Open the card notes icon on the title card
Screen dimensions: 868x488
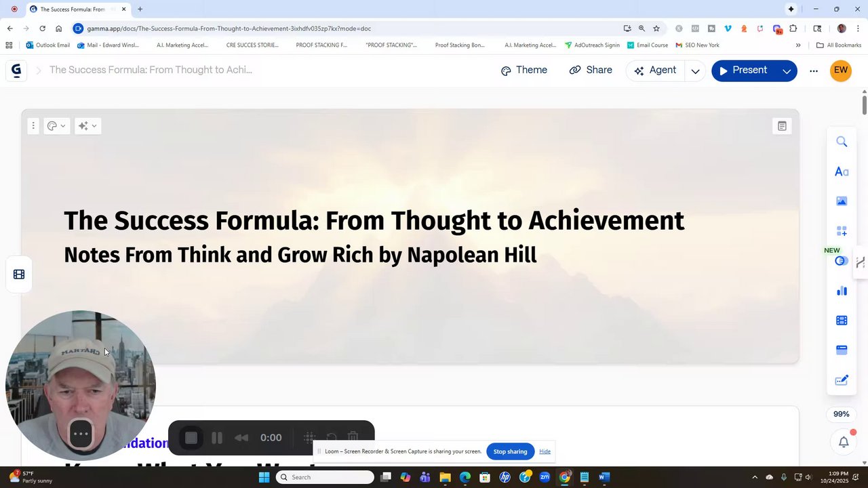pyautogui.click(x=782, y=126)
